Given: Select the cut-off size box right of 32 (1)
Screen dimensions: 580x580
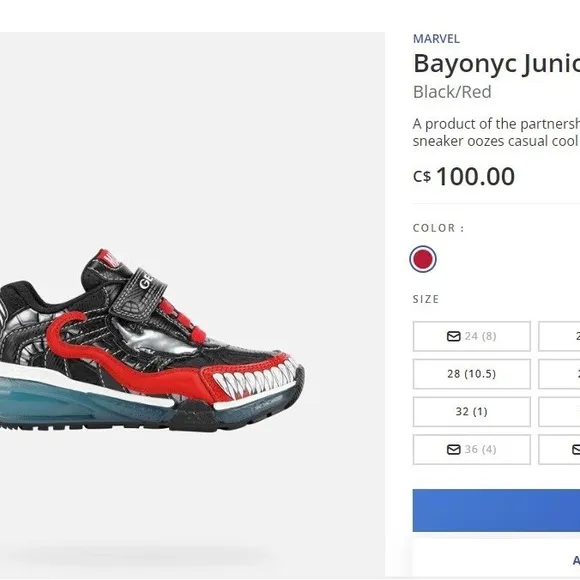Looking at the screenshot, I should coord(559,412).
